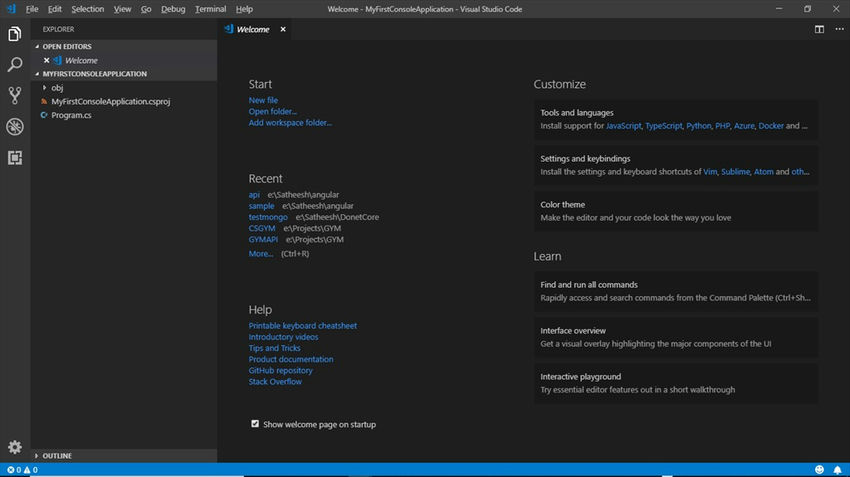Click the New file link
Viewport: 850px width, 477px height.
263,101
